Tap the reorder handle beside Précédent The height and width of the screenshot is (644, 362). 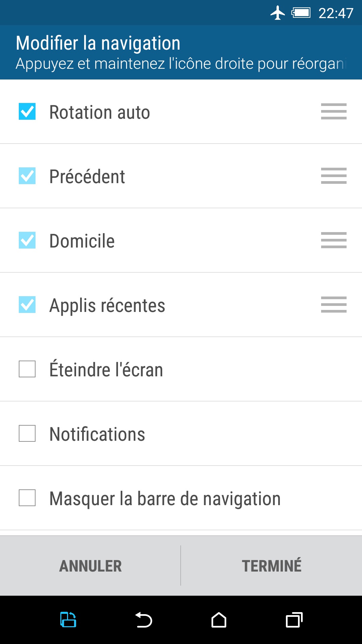[x=334, y=176]
